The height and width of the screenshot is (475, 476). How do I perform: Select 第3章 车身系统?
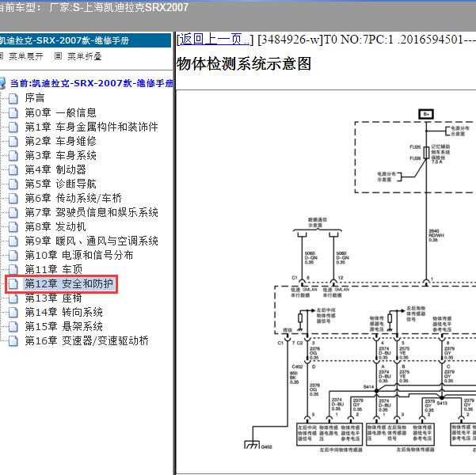pos(60,155)
